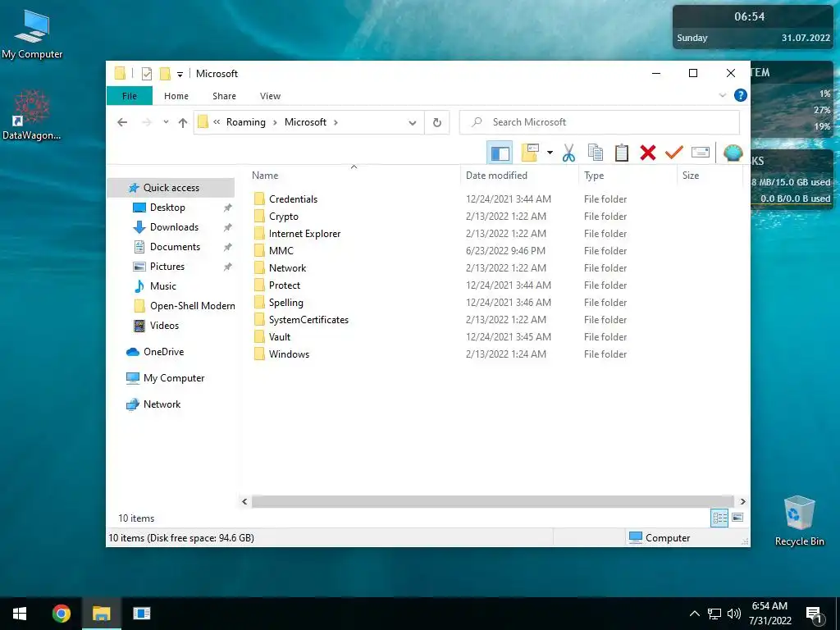Click the orange checkmark Properties icon

673,153
